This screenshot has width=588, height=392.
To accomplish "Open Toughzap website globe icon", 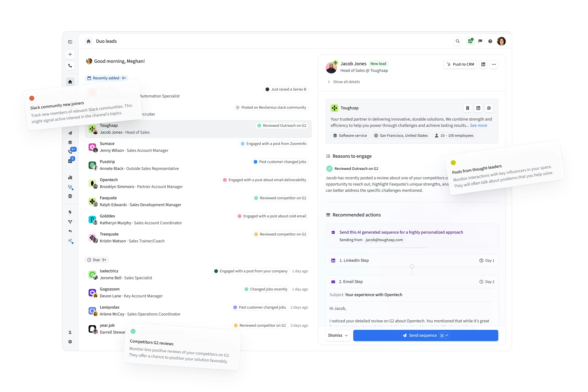I will (489, 108).
